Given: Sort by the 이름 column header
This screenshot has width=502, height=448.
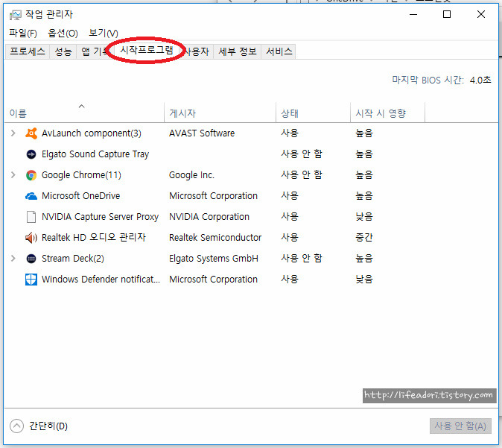Looking at the screenshot, I should (x=84, y=113).
